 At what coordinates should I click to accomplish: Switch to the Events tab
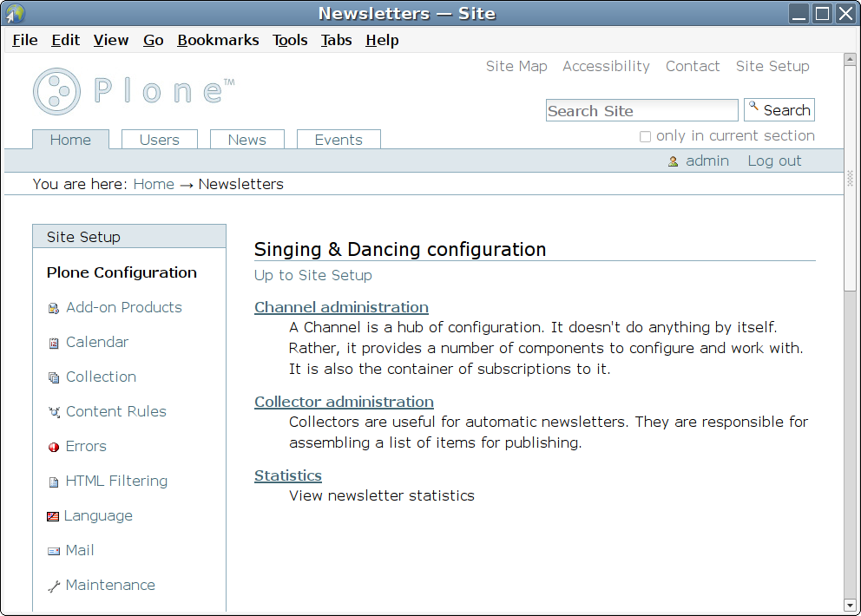338,140
